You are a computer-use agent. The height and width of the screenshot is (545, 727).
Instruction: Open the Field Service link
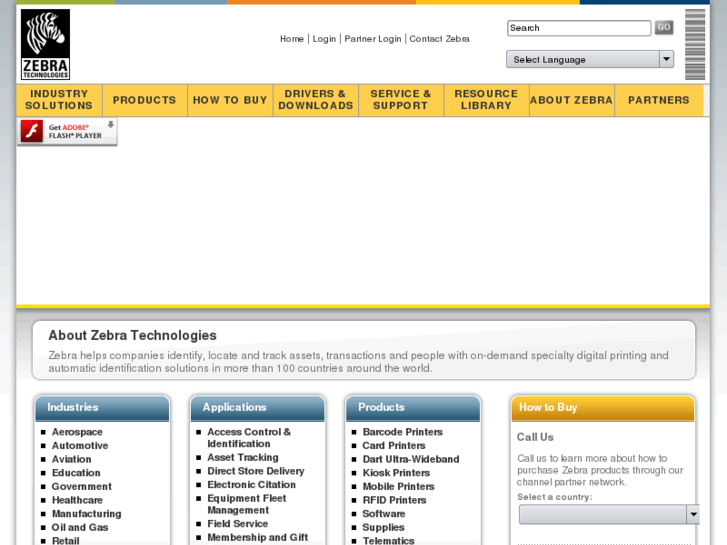click(237, 524)
